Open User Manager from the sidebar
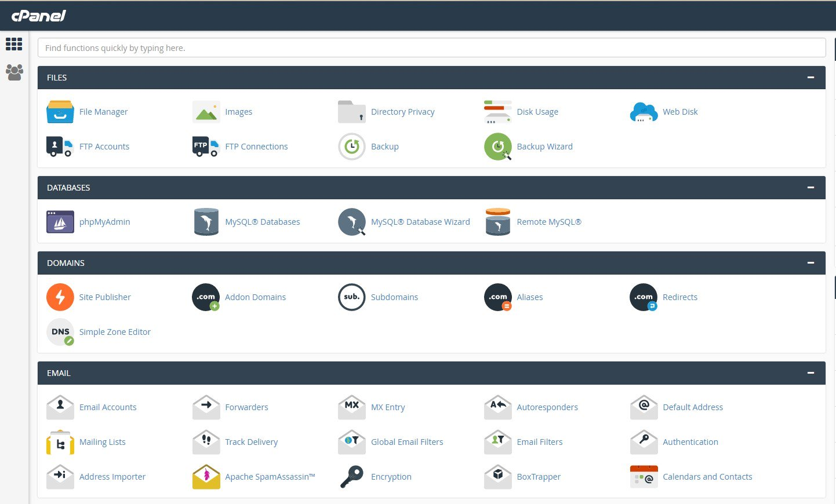This screenshot has height=504, width=836. (x=14, y=72)
